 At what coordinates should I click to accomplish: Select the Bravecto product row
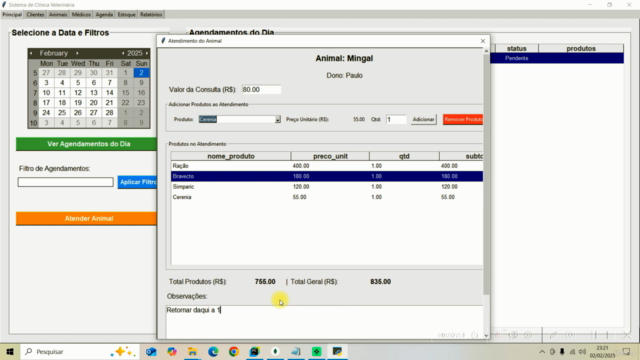pos(327,176)
